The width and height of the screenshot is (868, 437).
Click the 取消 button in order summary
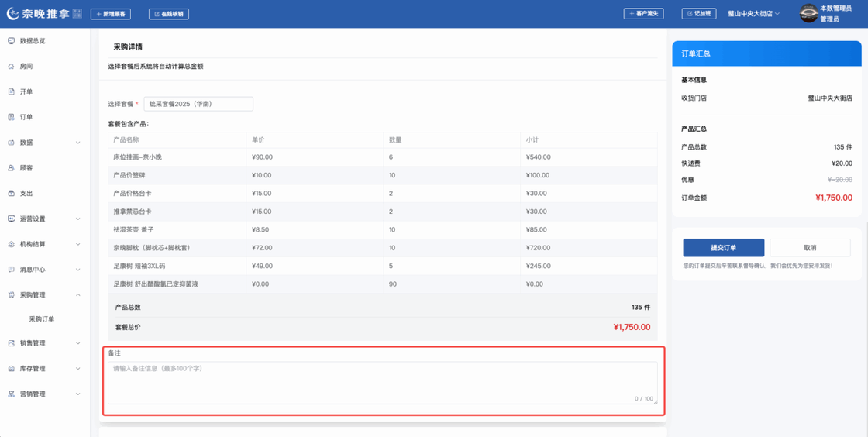(810, 248)
